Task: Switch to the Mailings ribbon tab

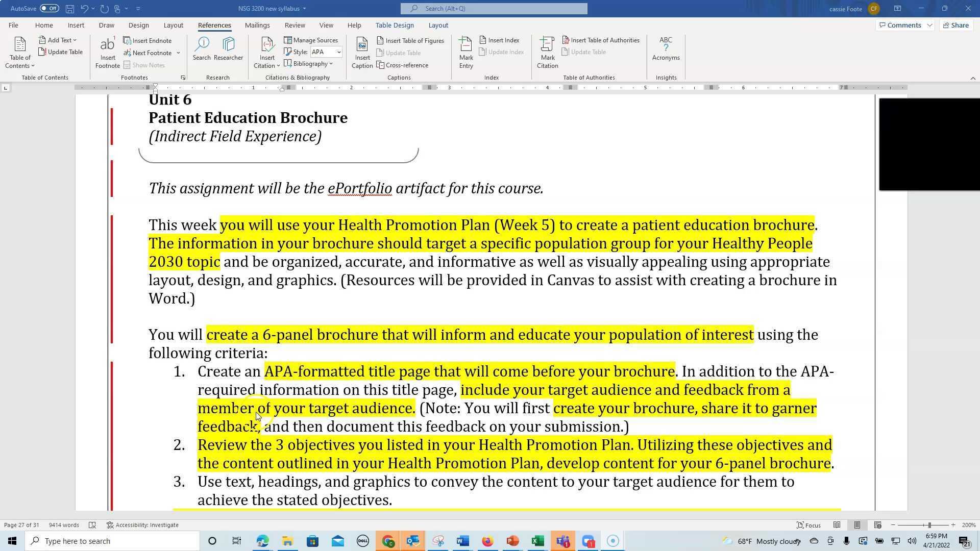Action: pos(257,24)
